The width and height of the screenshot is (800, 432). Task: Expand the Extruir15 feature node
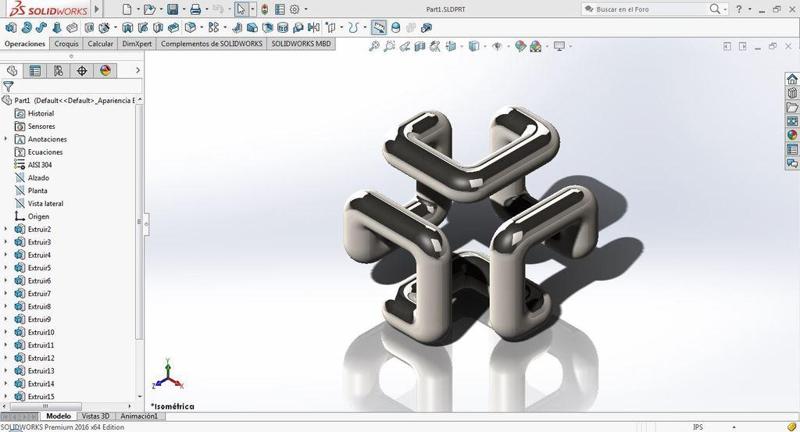(6, 396)
